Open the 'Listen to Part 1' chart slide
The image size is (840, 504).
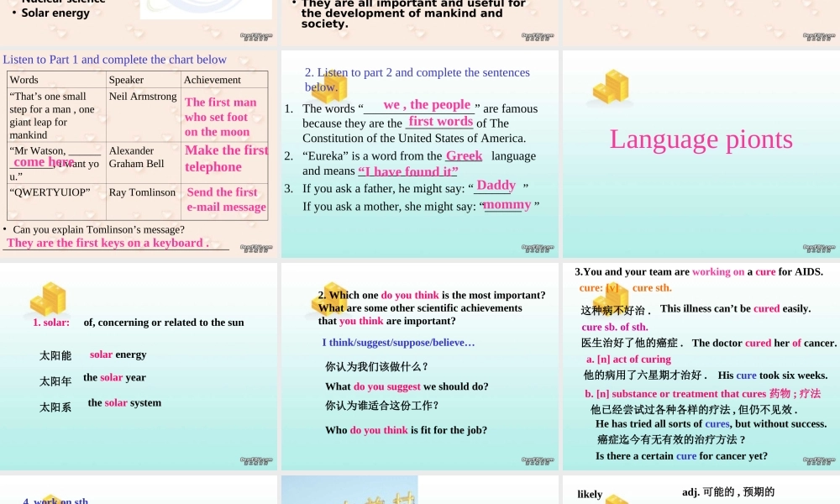tap(139, 155)
